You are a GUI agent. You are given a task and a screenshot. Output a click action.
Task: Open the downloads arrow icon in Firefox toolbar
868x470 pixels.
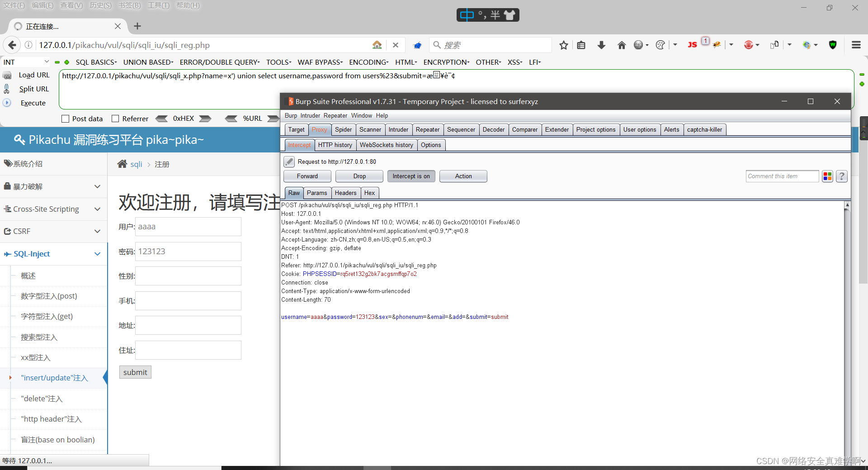click(x=601, y=45)
